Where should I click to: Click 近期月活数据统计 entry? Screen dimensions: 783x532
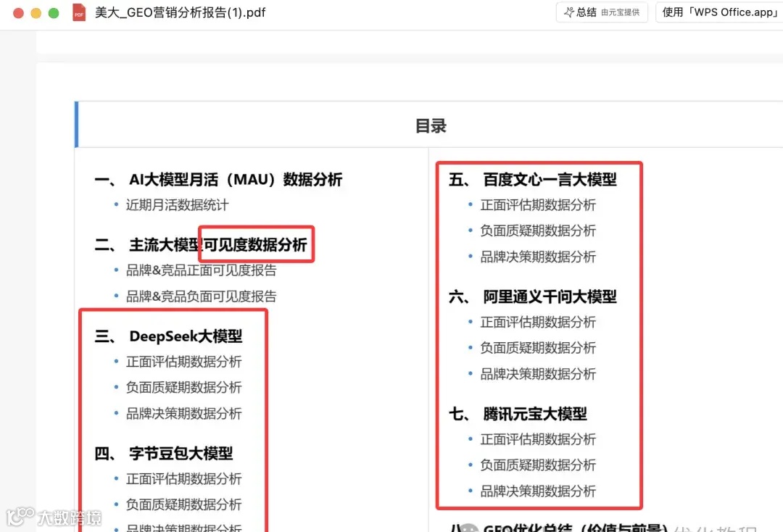tap(178, 205)
